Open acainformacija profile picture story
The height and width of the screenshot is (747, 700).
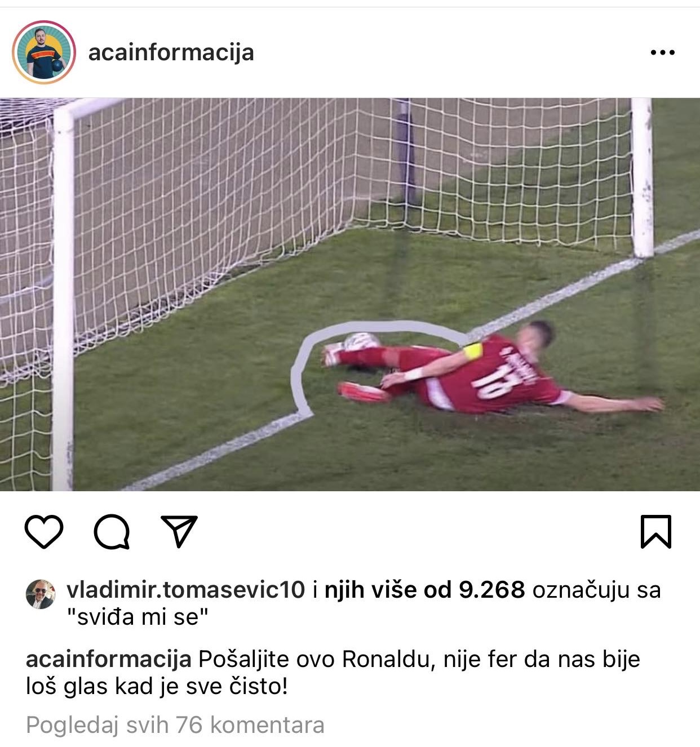[44, 52]
